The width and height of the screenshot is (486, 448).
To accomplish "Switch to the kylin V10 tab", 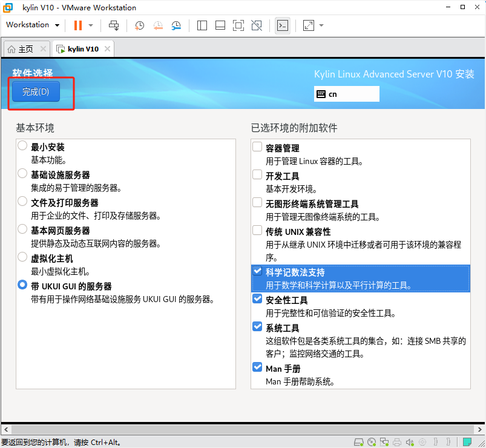I will 83,49.
